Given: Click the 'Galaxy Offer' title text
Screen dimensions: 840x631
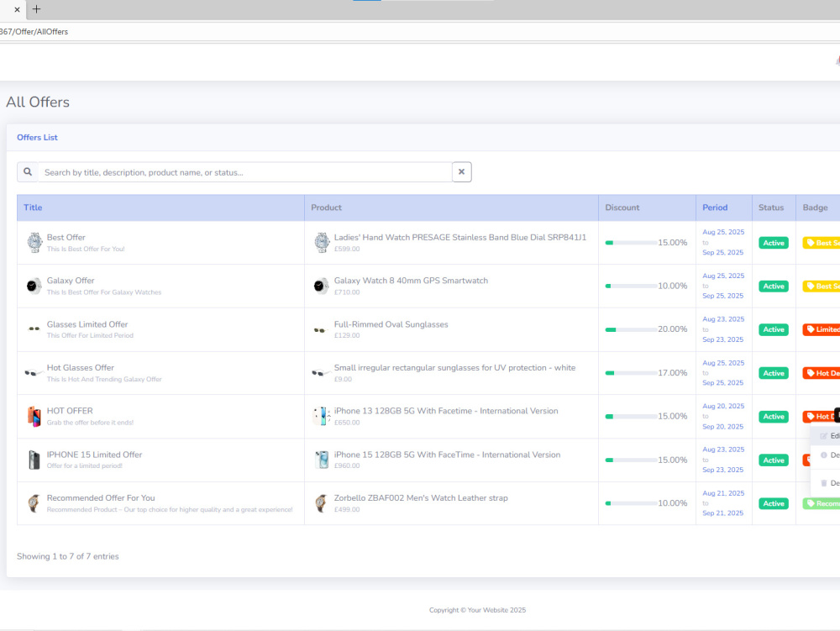Looking at the screenshot, I should 71,281.
